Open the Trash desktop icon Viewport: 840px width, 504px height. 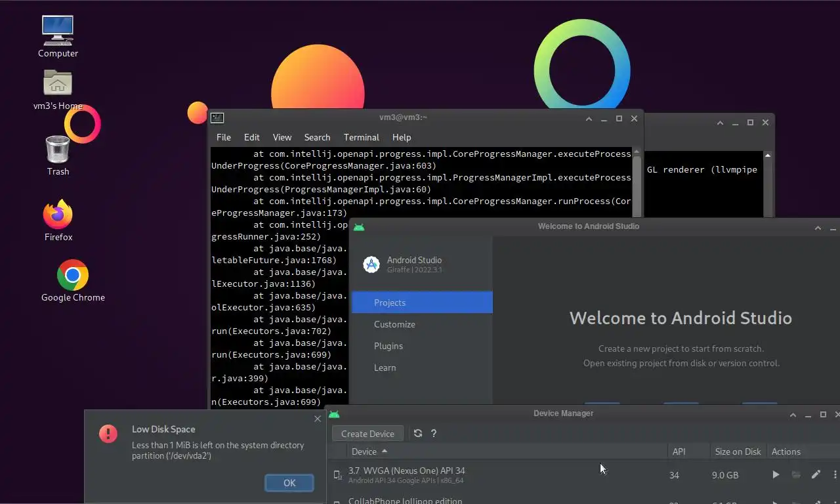[x=58, y=149]
